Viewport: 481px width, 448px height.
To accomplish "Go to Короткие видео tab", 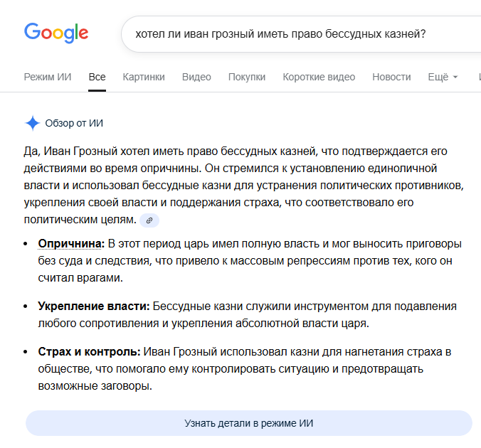I will click(x=319, y=77).
